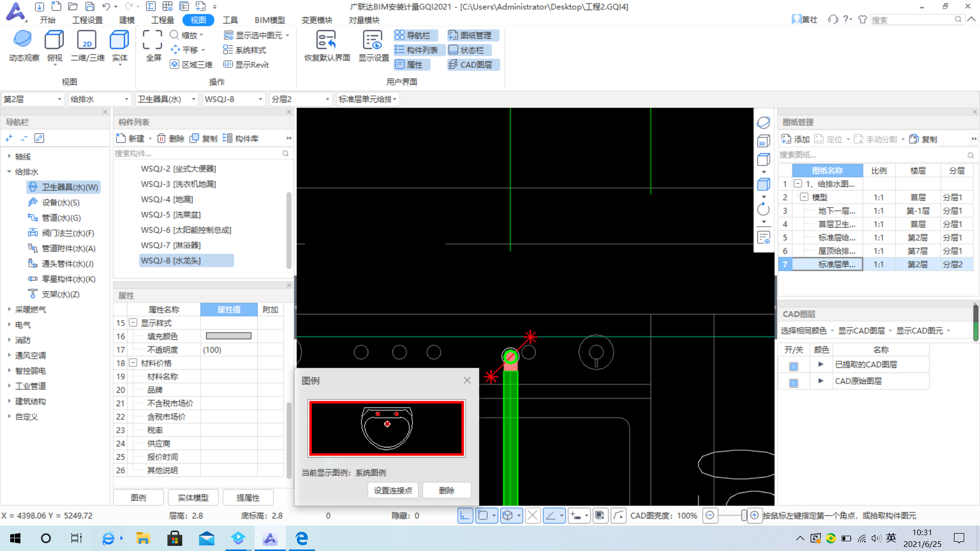This screenshot has height=551, width=980.
Task: Click 区域三维 region 3D tool
Action: coord(191,64)
